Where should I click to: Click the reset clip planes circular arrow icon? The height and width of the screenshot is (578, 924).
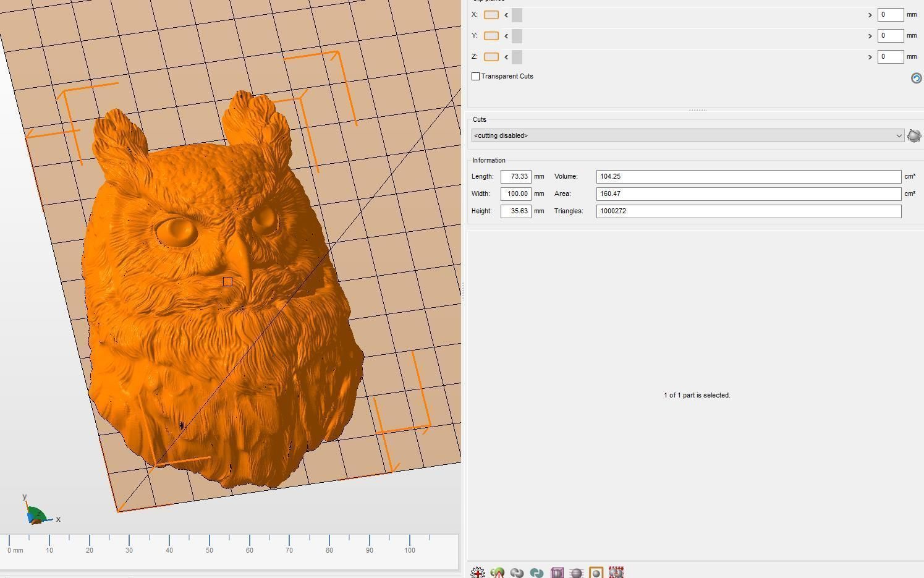(x=917, y=78)
